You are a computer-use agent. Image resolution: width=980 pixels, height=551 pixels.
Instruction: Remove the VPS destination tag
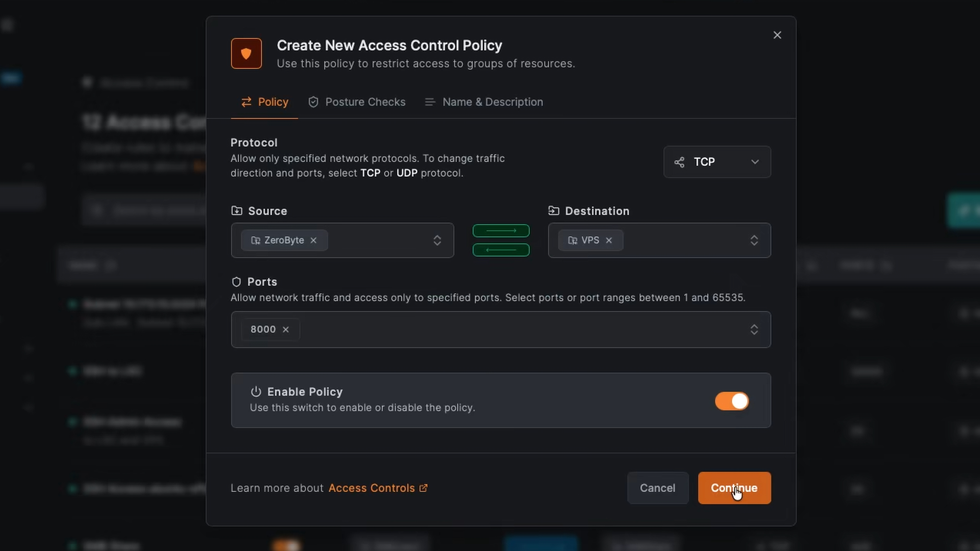pyautogui.click(x=609, y=240)
